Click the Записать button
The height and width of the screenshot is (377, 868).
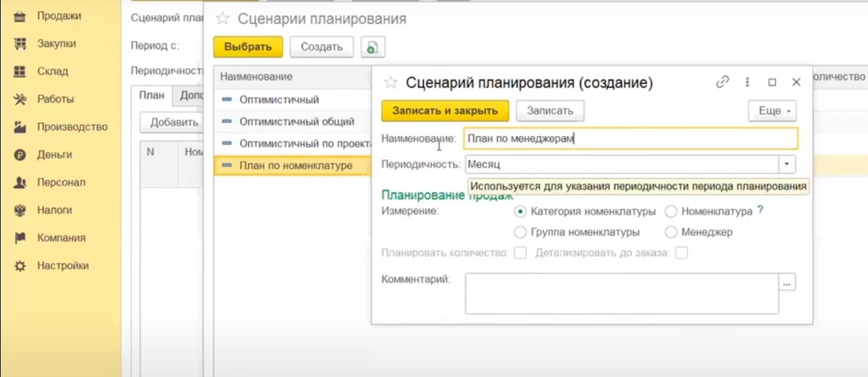pyautogui.click(x=550, y=111)
